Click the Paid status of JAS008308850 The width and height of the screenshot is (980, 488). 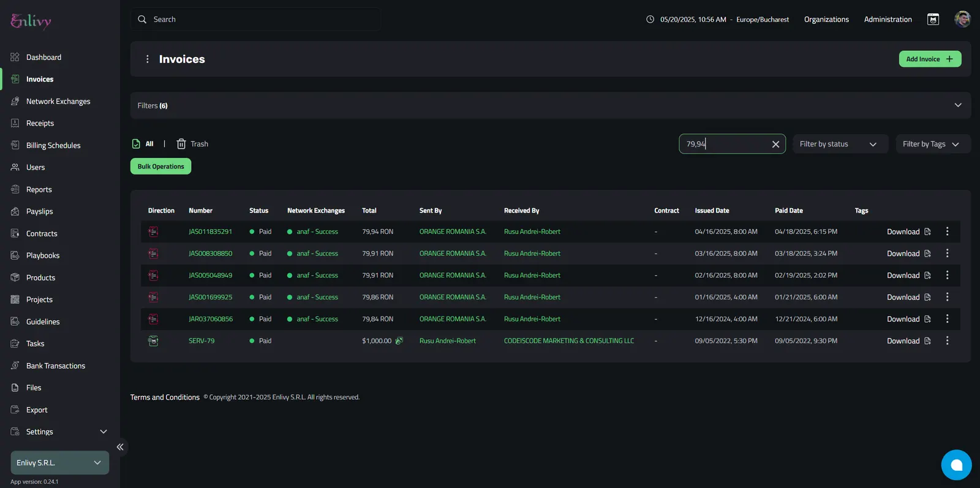pos(260,253)
